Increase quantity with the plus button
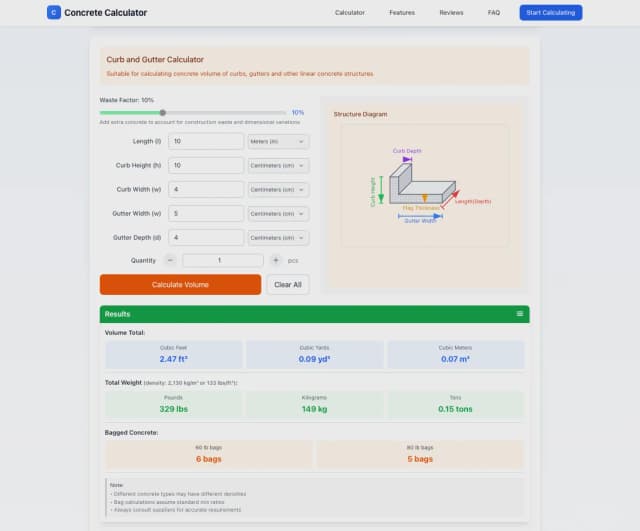The height and width of the screenshot is (531, 640). point(276,260)
